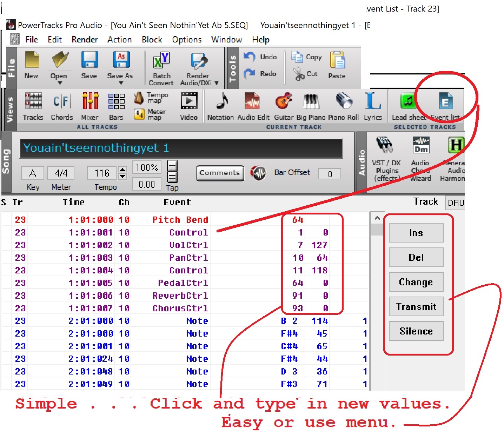Click the Comments button
The height and width of the screenshot is (431, 504).
tap(220, 173)
